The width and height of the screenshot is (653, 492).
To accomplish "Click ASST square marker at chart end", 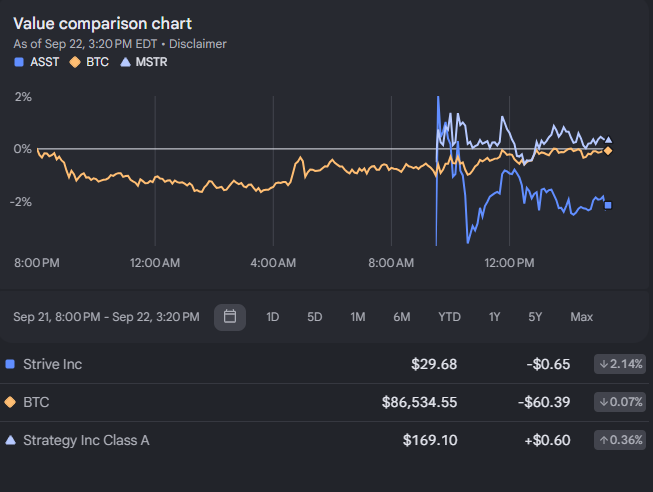I will (608, 205).
